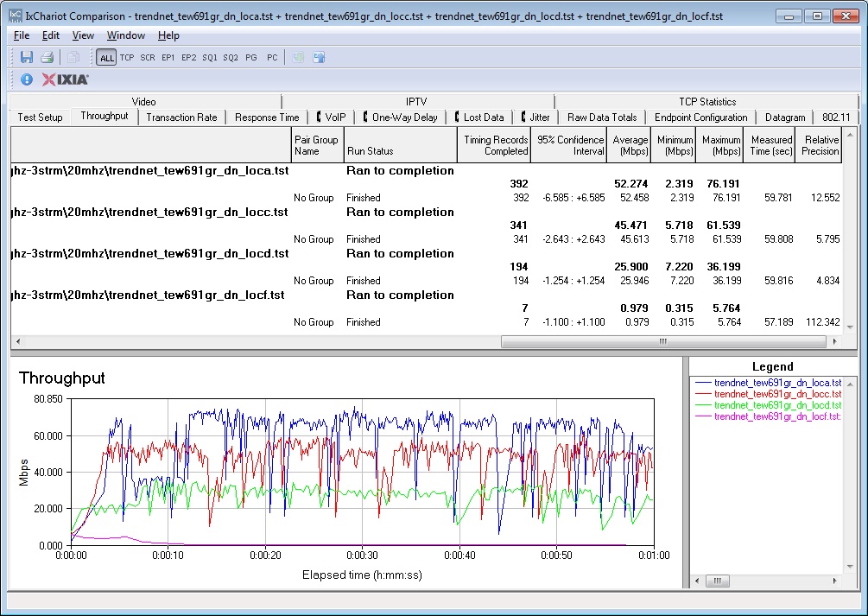
Task: Open the Jitter tab
Action: coord(535,117)
